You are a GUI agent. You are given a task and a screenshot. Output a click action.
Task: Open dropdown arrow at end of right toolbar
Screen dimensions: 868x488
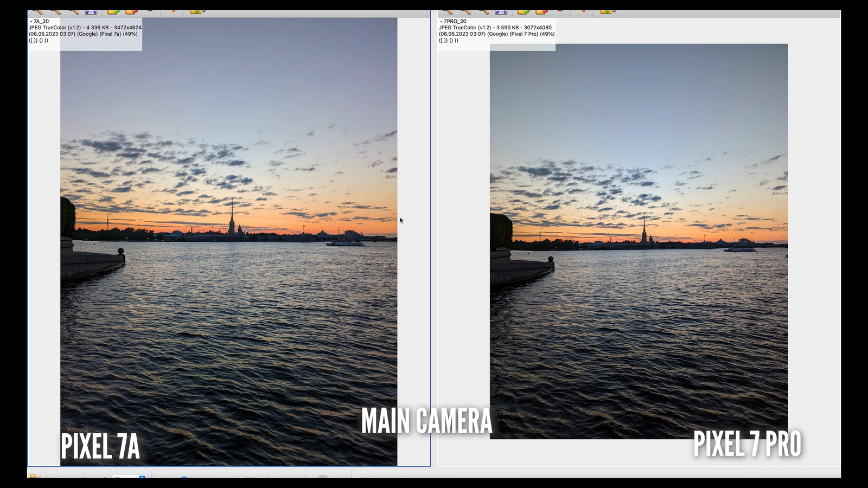pos(614,11)
